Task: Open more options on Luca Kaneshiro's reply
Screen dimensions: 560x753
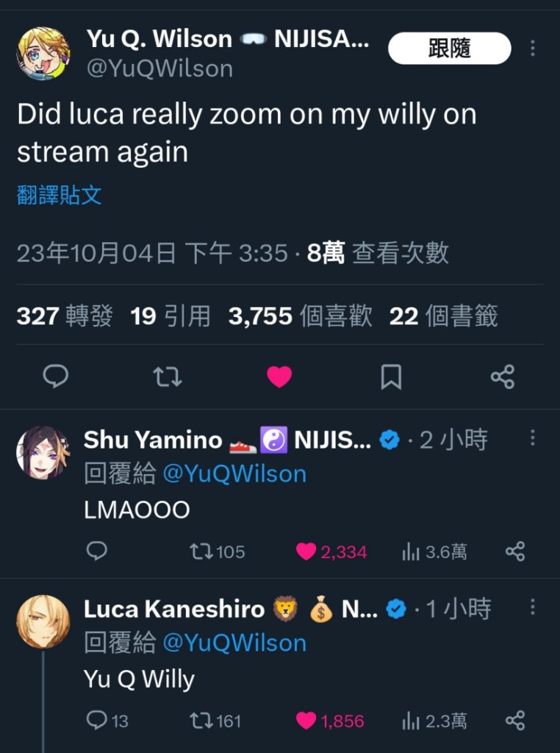Action: 533,607
